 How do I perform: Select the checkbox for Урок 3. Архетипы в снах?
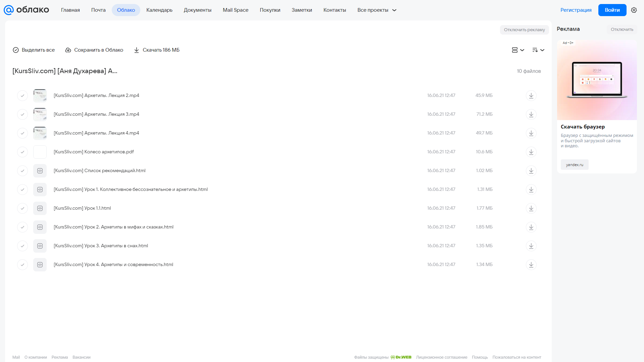coord(22,246)
